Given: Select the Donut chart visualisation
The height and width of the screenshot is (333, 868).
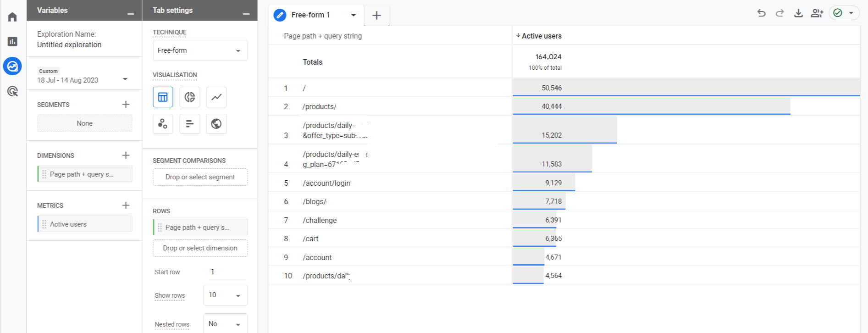Looking at the screenshot, I should click(x=189, y=97).
